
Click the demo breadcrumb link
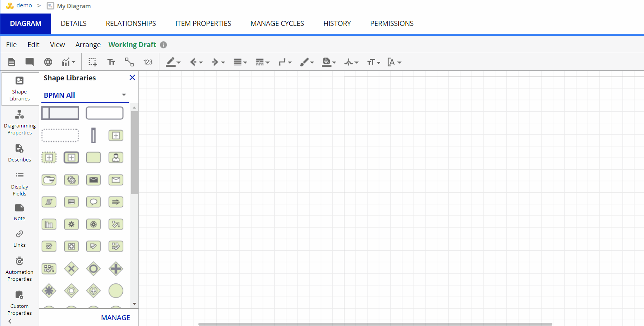tap(24, 5)
